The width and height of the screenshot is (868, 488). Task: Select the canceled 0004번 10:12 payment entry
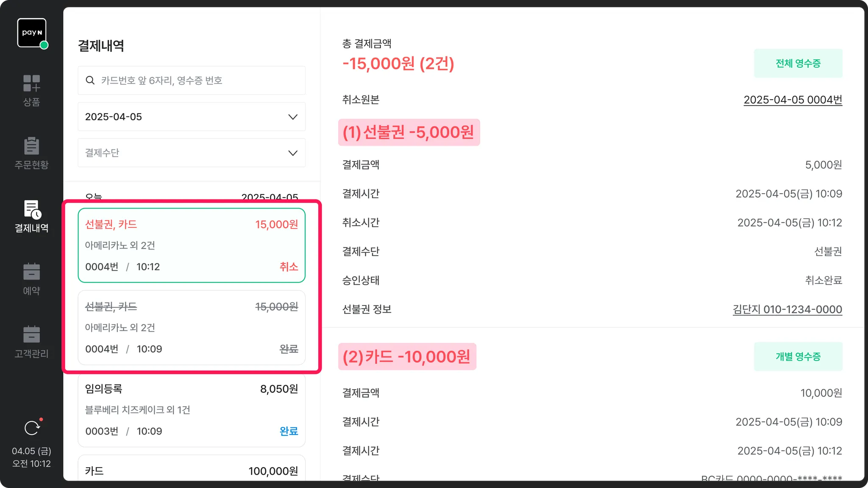[191, 245]
